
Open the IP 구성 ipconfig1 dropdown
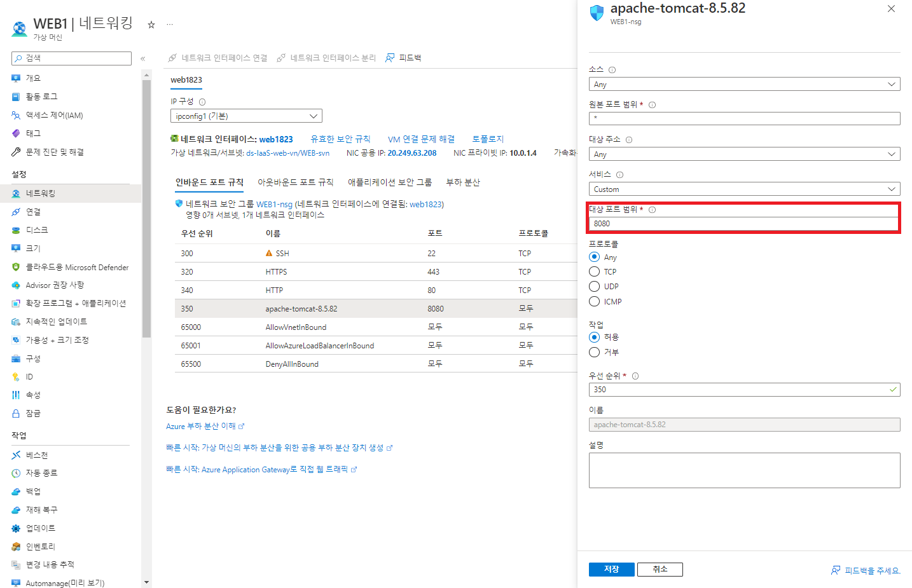(246, 116)
